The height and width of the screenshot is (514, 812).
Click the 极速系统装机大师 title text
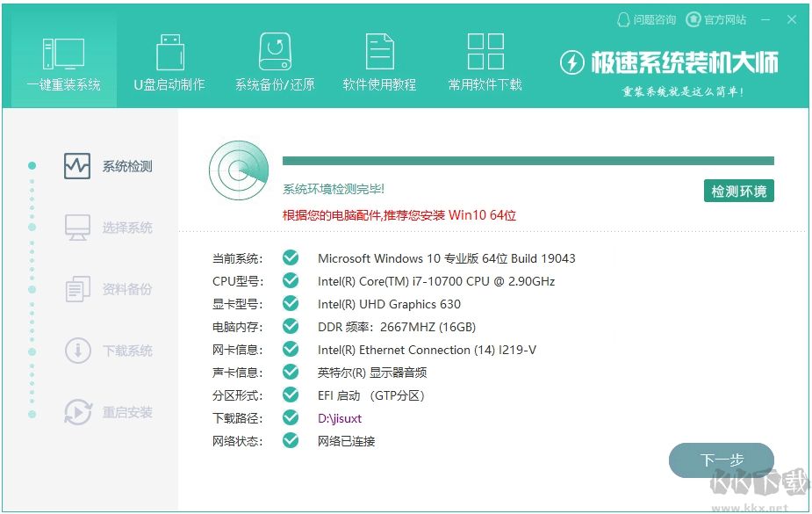(685, 62)
